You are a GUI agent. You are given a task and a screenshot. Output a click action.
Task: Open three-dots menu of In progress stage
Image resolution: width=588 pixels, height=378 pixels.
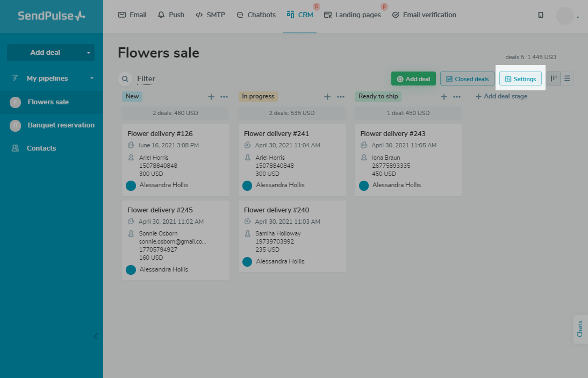point(341,97)
